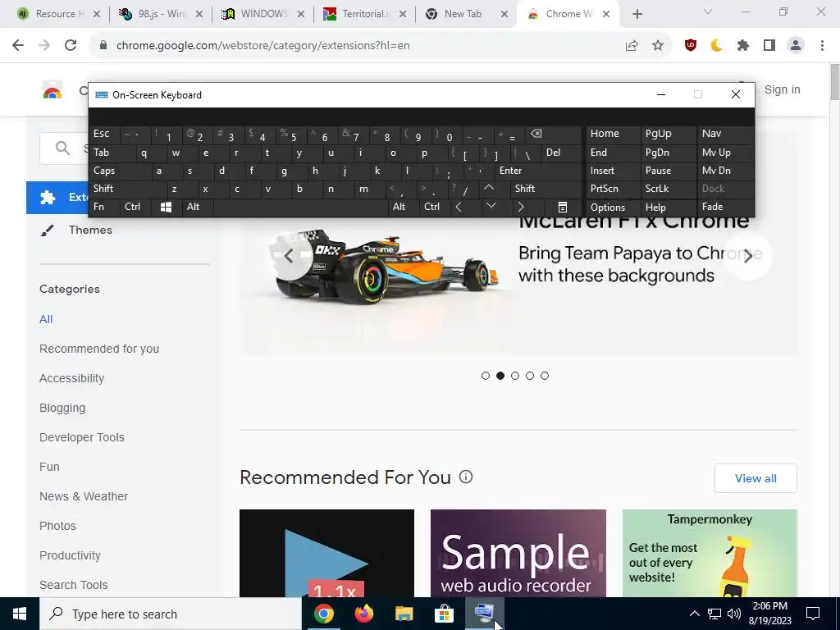Image resolution: width=840 pixels, height=630 pixels.
Task: Open Microsoft Store from the taskbar
Action: click(444, 614)
